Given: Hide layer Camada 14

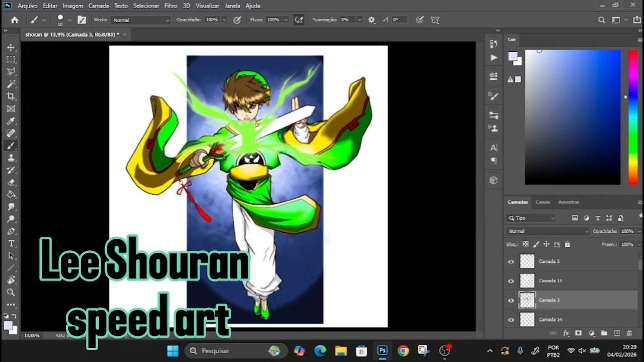Looking at the screenshot, I should point(511,319).
